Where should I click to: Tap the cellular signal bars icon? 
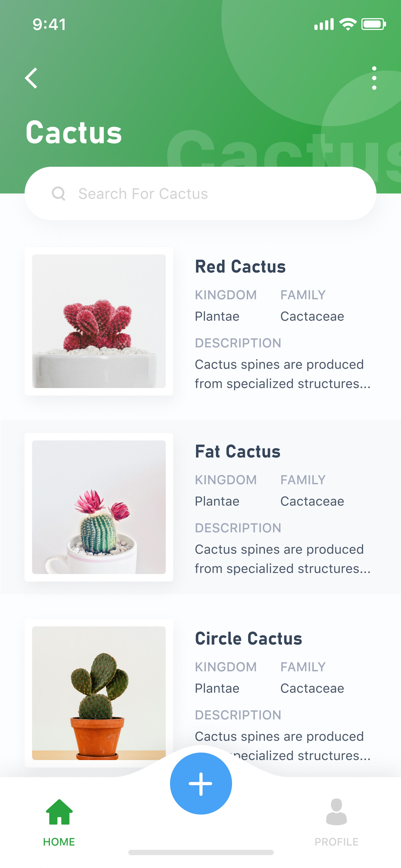tap(324, 24)
